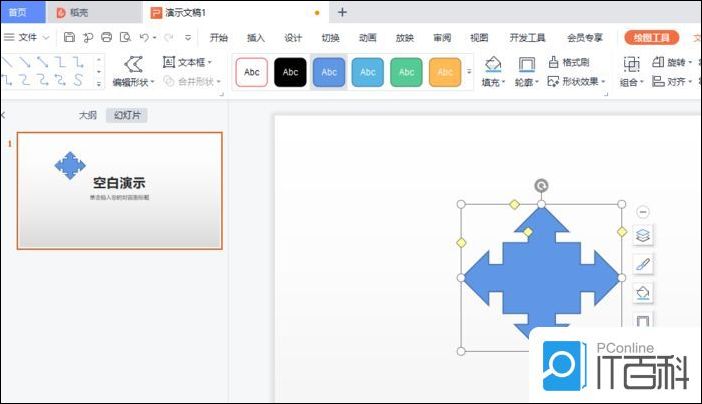
Task: Switch to the 大纲 outline view
Action: point(87,115)
